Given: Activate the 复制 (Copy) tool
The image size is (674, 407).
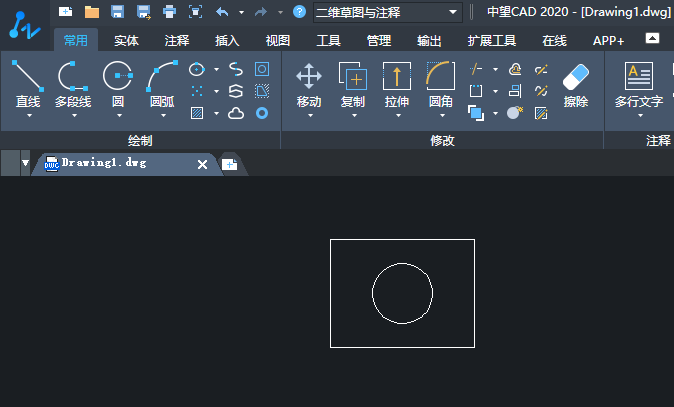Looking at the screenshot, I should [353, 85].
